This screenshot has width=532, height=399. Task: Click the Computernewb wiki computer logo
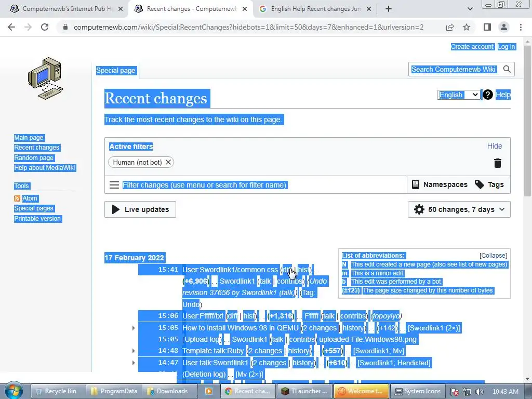pyautogui.click(x=46, y=78)
